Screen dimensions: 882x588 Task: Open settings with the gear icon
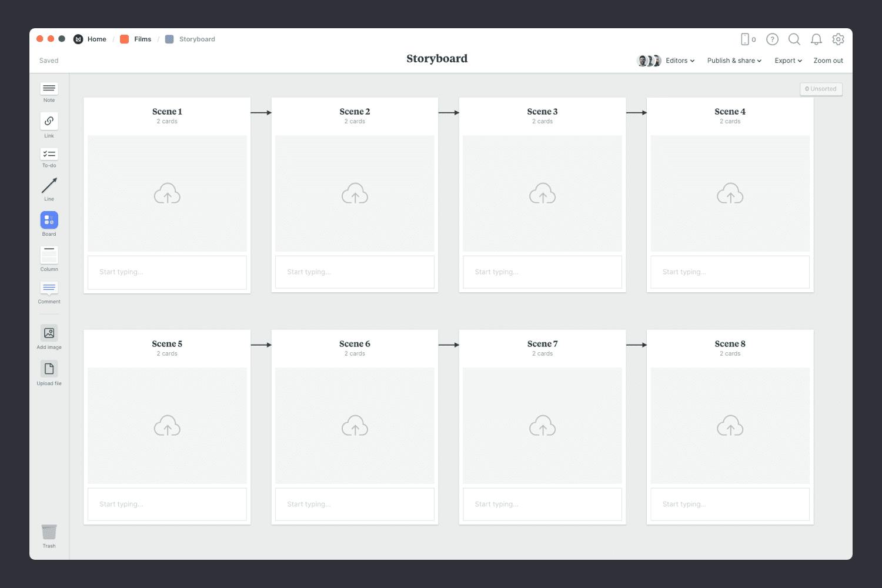point(838,39)
